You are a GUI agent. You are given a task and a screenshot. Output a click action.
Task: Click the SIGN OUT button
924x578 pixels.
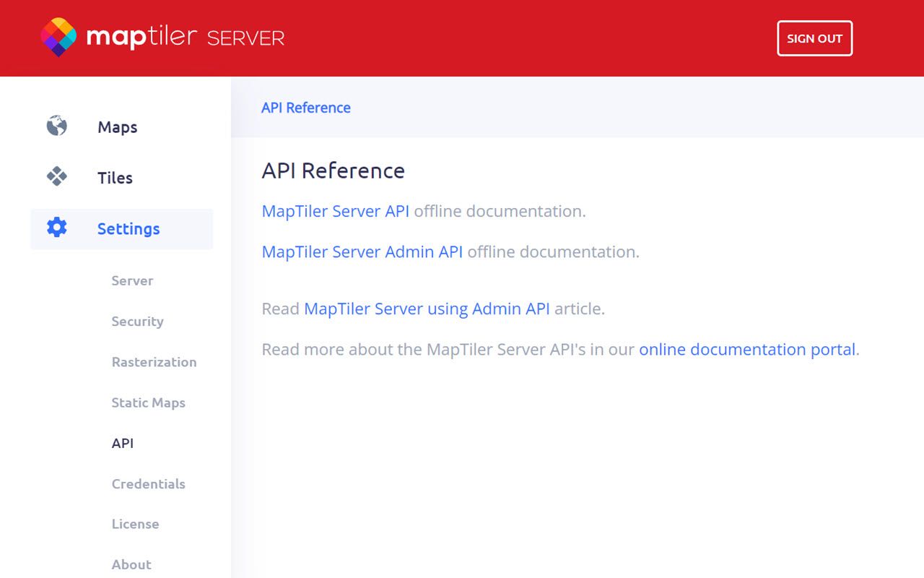pos(814,39)
